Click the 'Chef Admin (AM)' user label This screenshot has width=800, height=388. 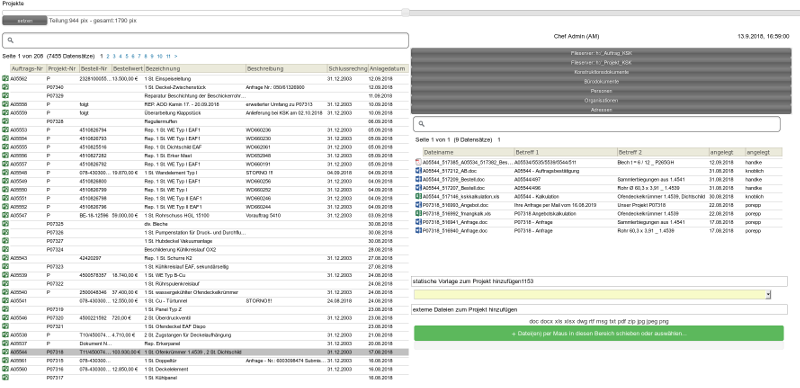577,37
